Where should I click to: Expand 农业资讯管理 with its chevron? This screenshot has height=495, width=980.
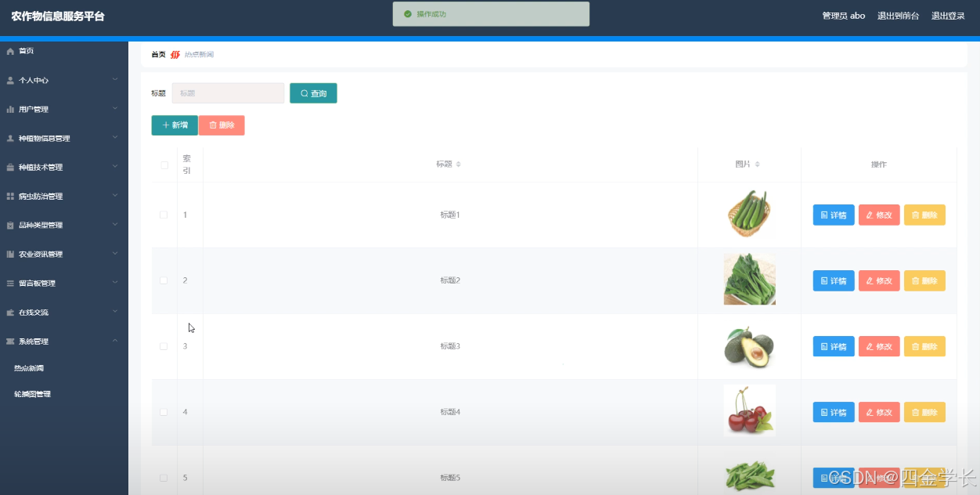pyautogui.click(x=115, y=254)
